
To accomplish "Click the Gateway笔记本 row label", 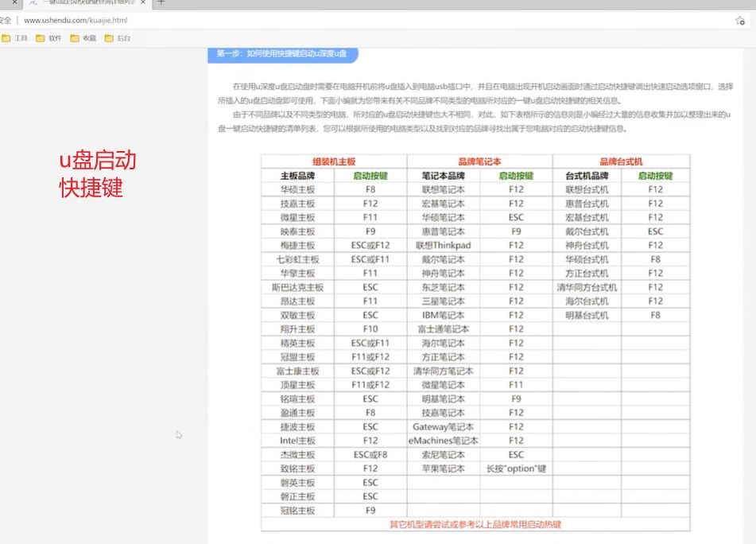I will pos(443,427).
